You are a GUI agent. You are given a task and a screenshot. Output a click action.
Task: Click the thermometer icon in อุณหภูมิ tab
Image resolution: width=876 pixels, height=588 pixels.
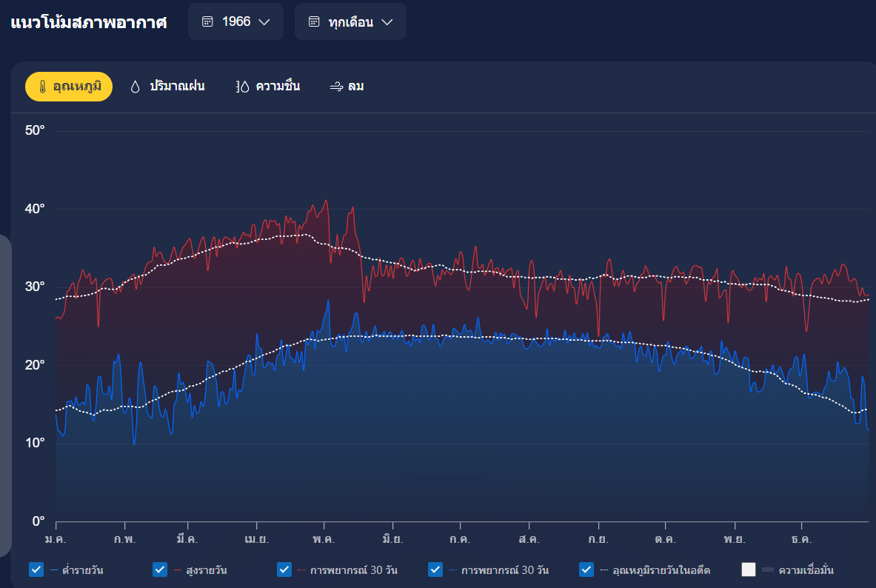42,87
